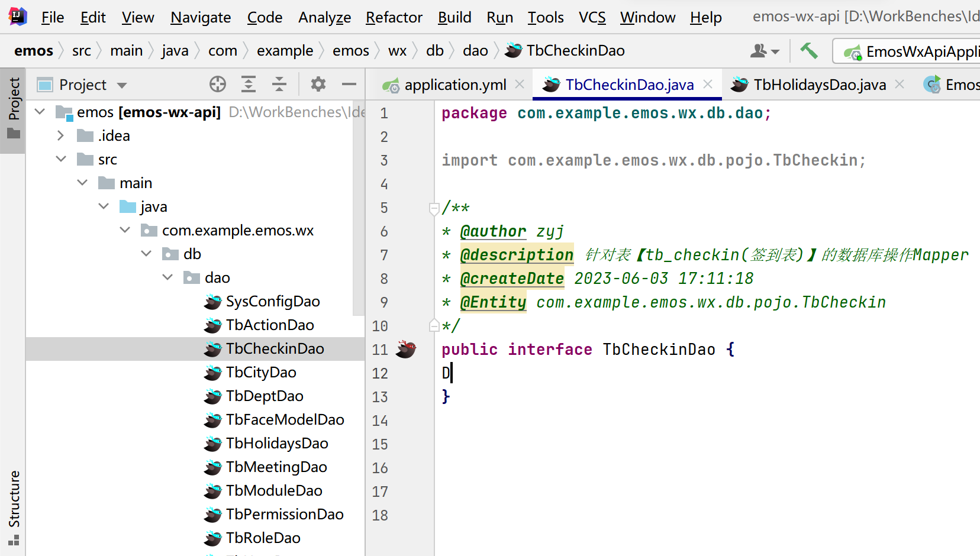This screenshot has width=980, height=556.
Task: Expand the .idea folder
Action: point(60,135)
